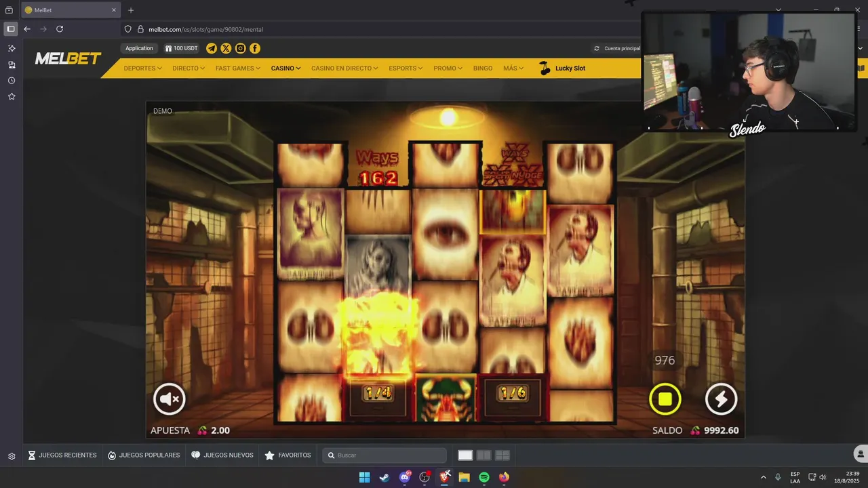Expand the PROMO menu
868x488 pixels.
click(448, 68)
